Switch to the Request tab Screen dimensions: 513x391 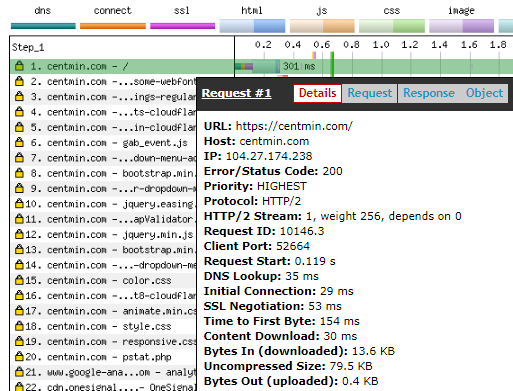coord(370,93)
